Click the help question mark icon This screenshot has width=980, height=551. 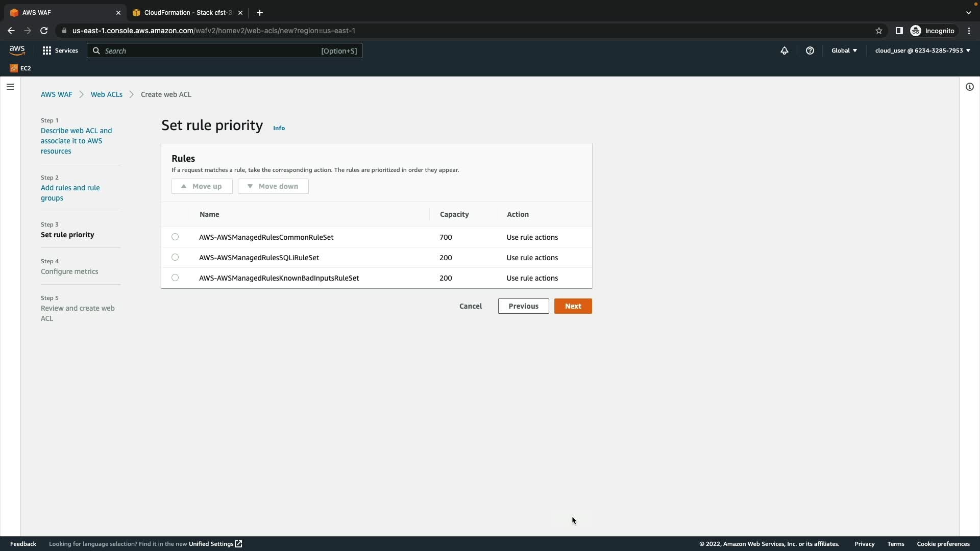coord(810,51)
